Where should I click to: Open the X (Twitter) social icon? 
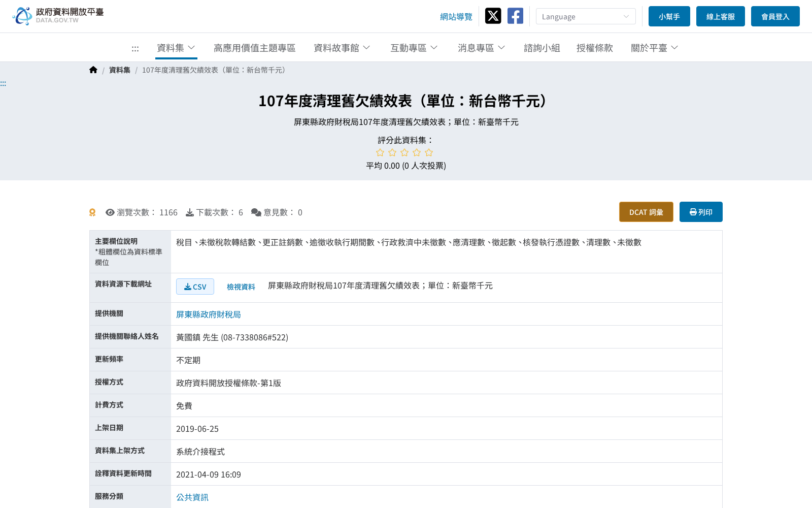(493, 16)
